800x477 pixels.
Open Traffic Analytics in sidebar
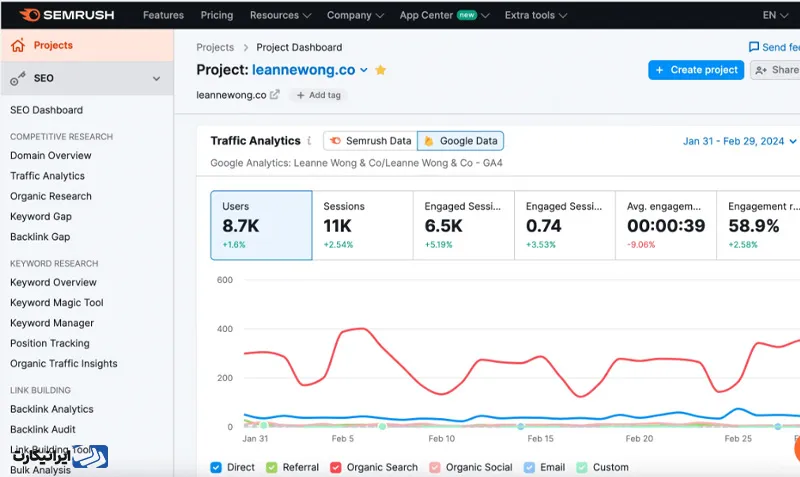[47, 176]
